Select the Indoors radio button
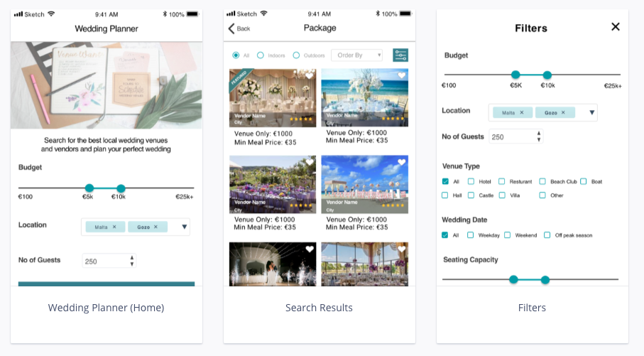This screenshot has height=356, width=644. click(261, 55)
